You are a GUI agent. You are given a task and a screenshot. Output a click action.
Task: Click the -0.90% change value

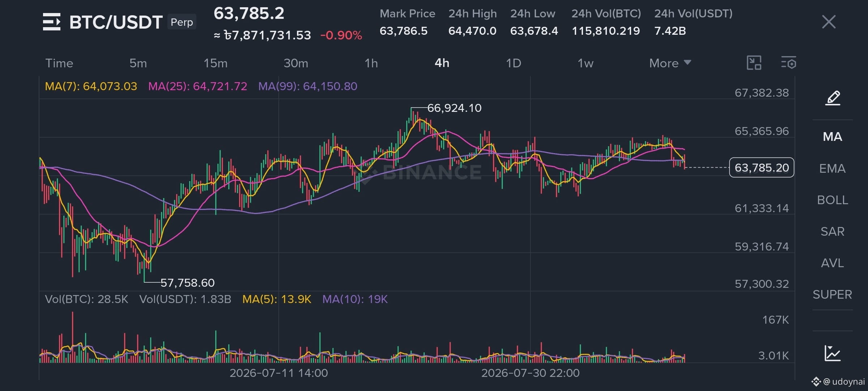click(x=341, y=35)
